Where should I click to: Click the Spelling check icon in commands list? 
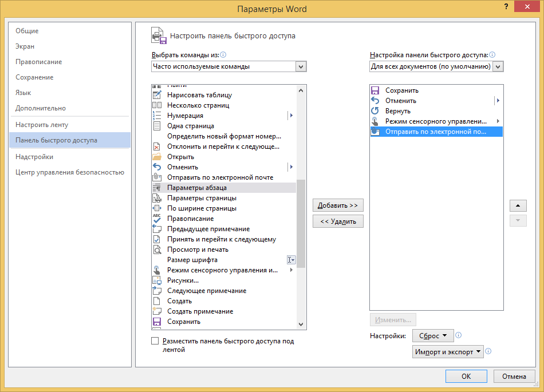pos(157,219)
